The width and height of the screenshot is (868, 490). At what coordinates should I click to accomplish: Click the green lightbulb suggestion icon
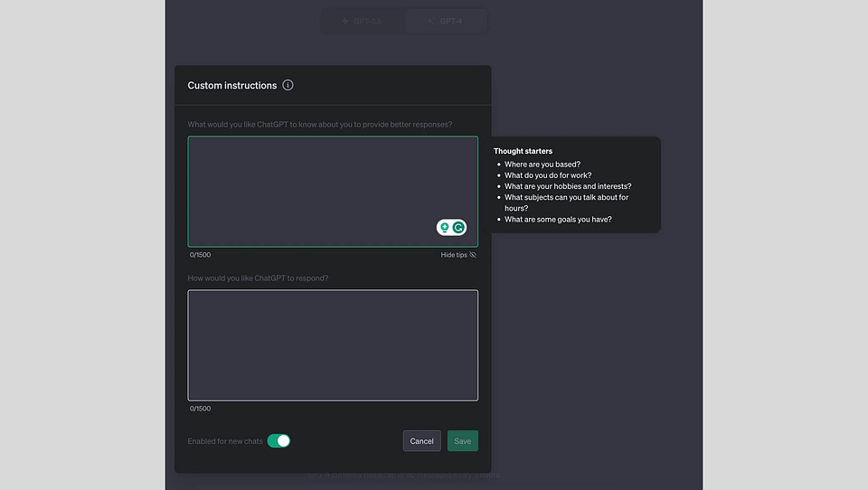pyautogui.click(x=445, y=228)
